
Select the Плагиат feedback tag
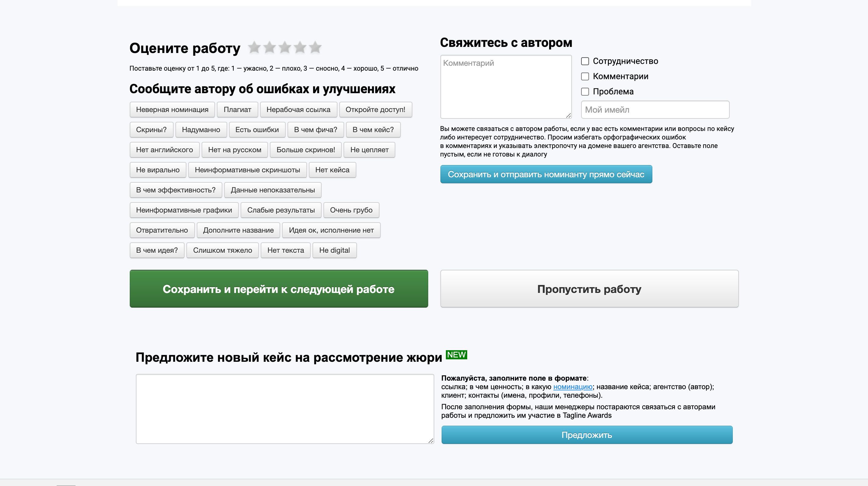pyautogui.click(x=238, y=110)
